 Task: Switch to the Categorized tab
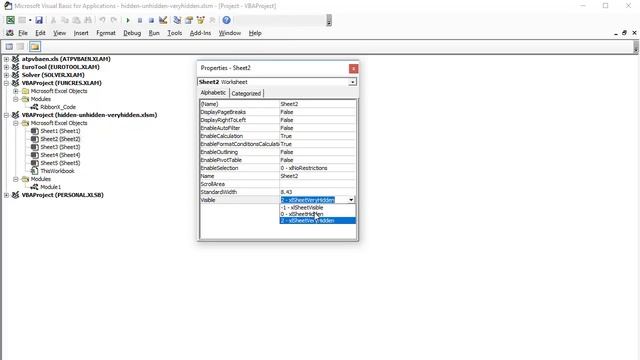tap(246, 93)
